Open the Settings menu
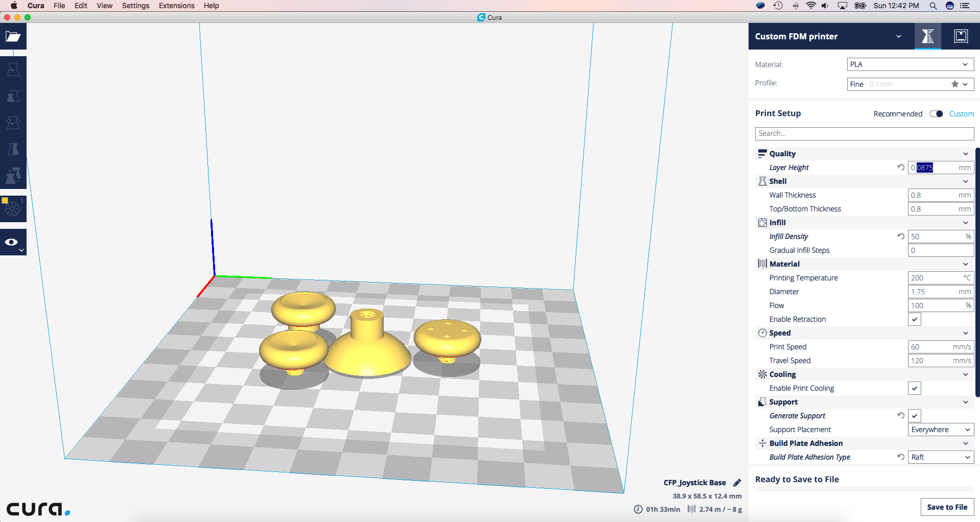This screenshot has width=980, height=522. click(x=135, y=6)
